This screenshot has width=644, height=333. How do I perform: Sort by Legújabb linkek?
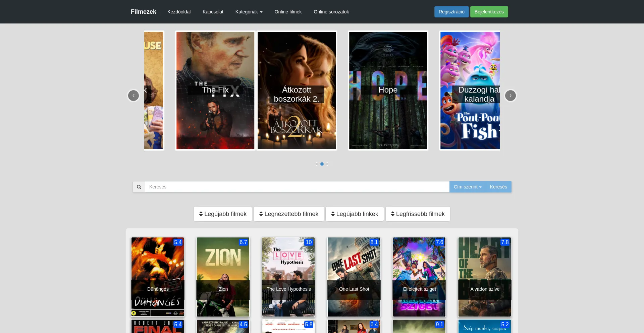(x=355, y=214)
